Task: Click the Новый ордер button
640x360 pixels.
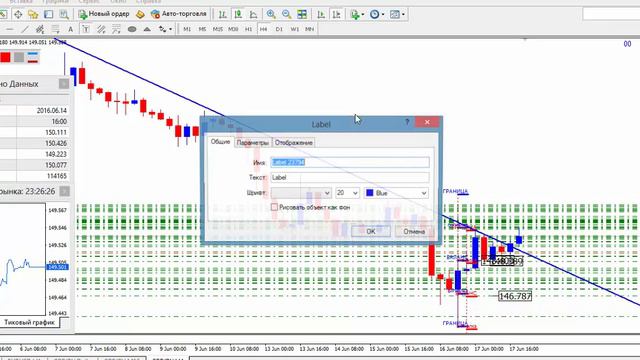Action: pyautogui.click(x=104, y=14)
